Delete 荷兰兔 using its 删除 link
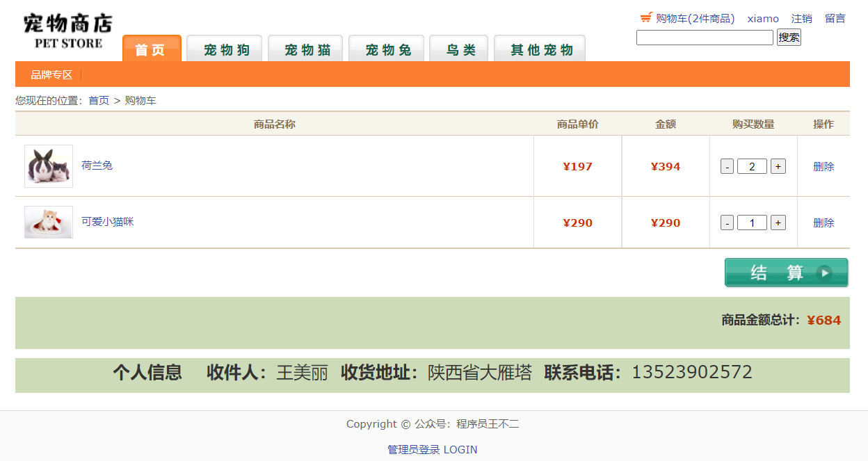Viewport: 868px width, 461px height. pos(823,165)
